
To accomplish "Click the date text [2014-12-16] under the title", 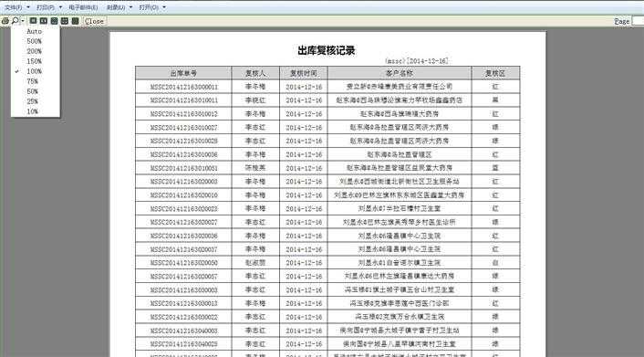I will pyautogui.click(x=428, y=61).
